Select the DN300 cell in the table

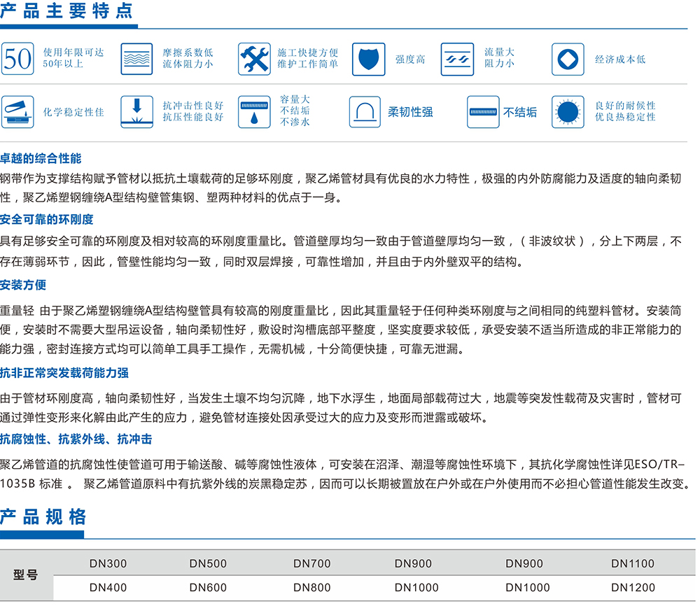108,563
